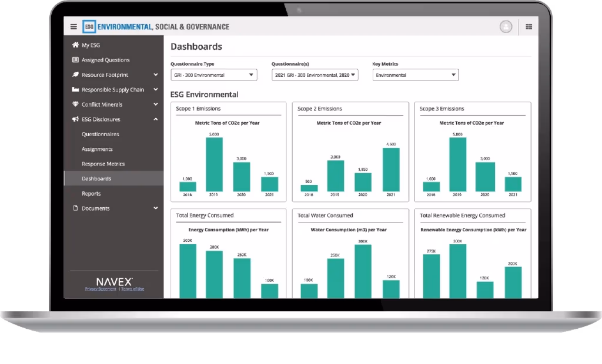
Task: Click Total Energy Consumed 300K bar
Action: click(188, 271)
